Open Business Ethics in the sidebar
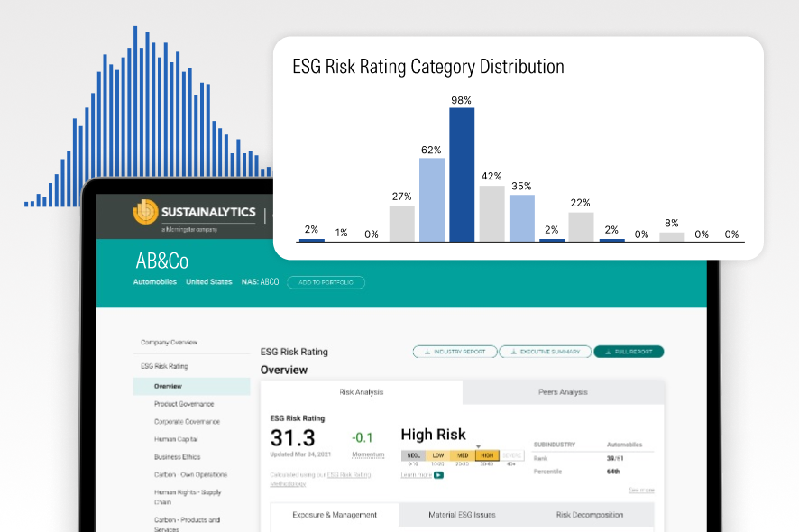The image size is (799, 532). point(178,457)
